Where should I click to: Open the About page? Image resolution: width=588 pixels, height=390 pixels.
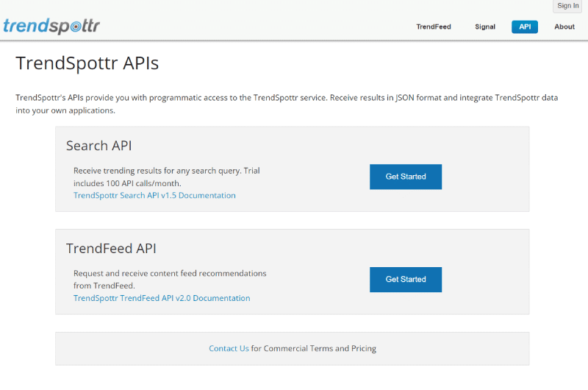564,26
